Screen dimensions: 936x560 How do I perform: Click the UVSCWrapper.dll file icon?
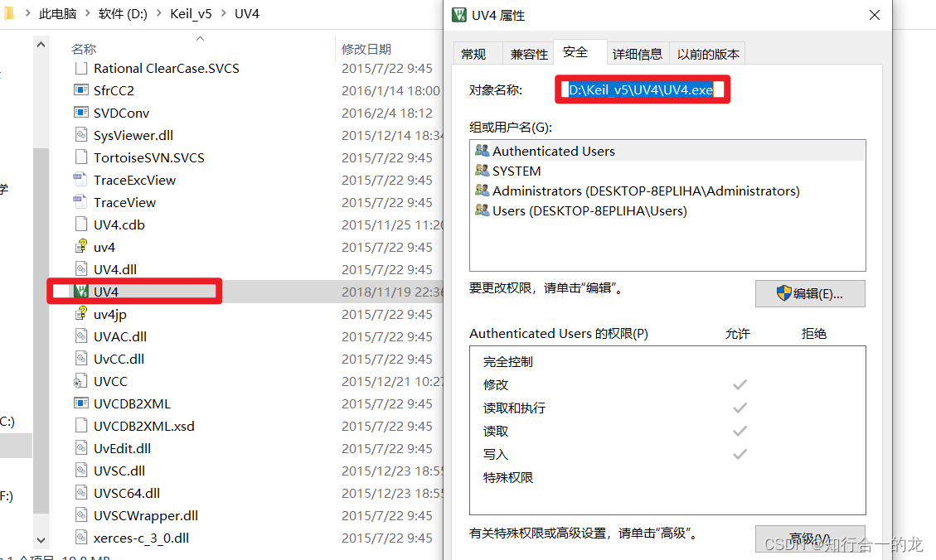(x=81, y=515)
